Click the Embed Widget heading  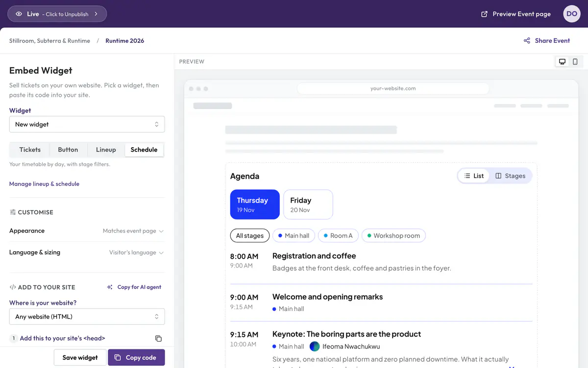41,71
